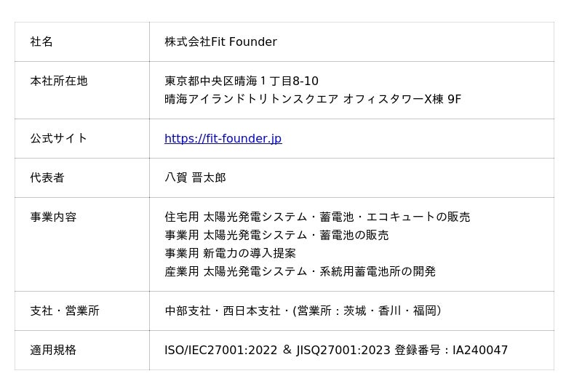Click the 住宅用 太陽光発電システム line
Screen dimensions: 582x392
(317, 217)
